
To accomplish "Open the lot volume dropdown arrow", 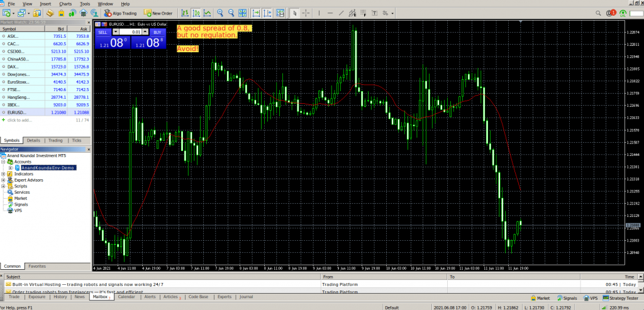I will coord(116,32).
